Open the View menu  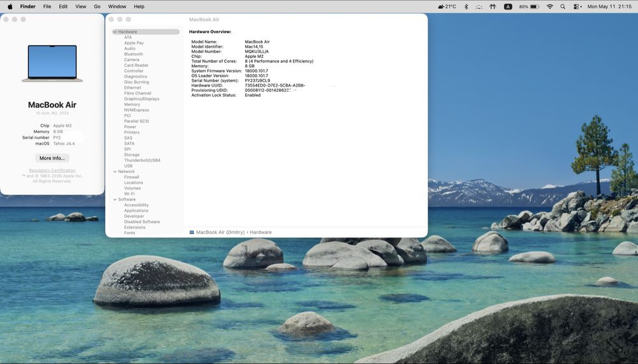[x=80, y=6]
